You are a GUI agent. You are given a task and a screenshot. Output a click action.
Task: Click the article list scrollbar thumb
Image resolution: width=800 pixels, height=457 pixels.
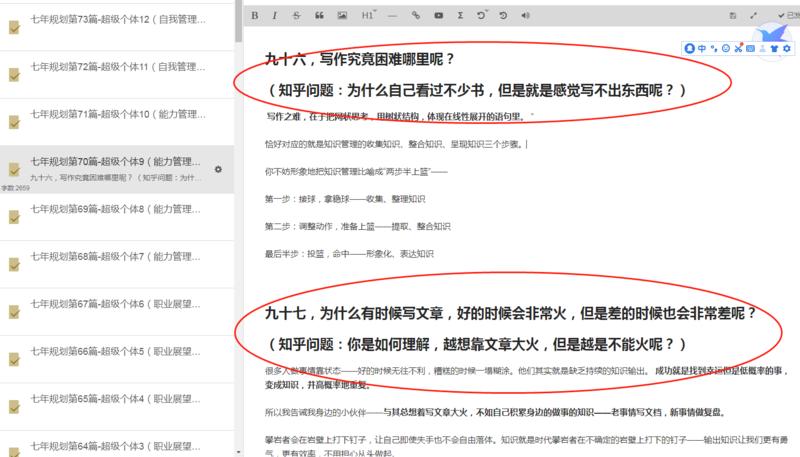coord(238,20)
